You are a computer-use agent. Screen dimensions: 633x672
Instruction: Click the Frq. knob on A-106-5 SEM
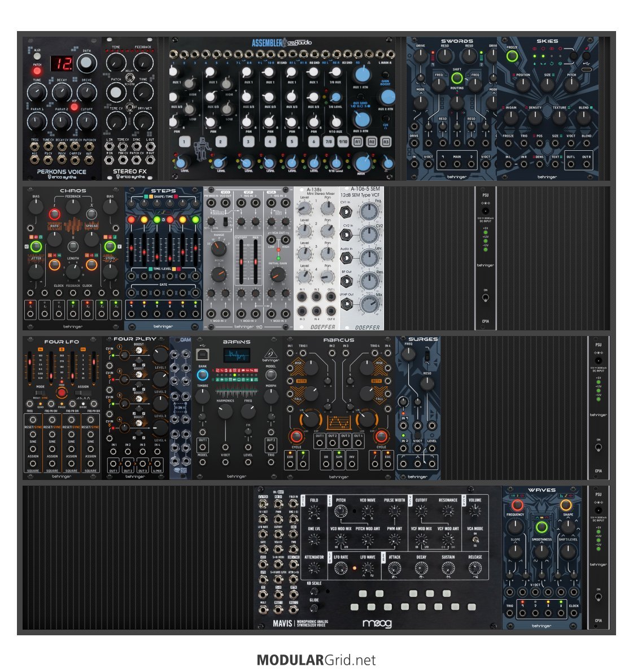[x=369, y=211]
